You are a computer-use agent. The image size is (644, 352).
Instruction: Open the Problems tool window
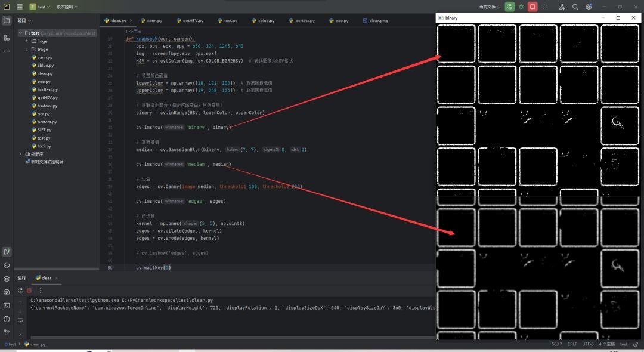click(7, 319)
